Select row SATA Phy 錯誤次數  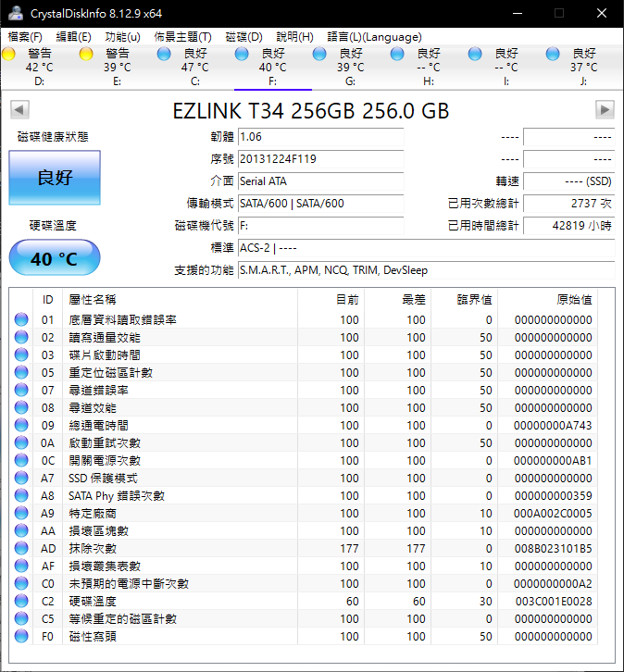click(x=304, y=495)
